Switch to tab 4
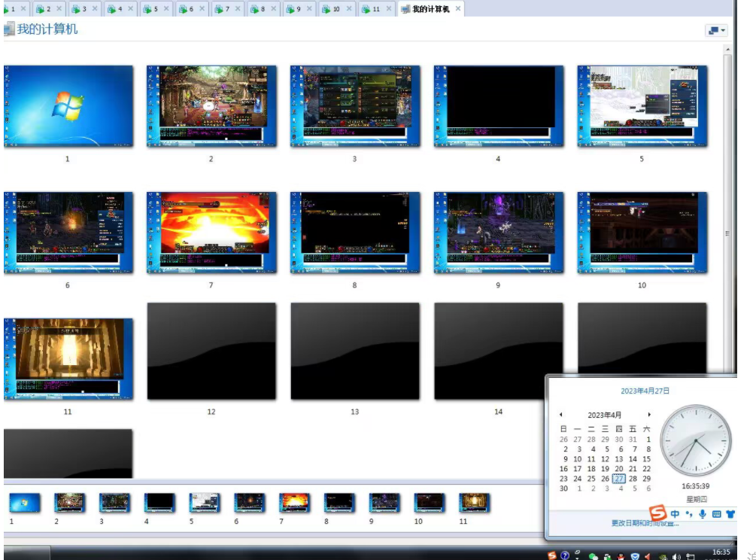Screen dimensions: 756x560 click(x=120, y=9)
